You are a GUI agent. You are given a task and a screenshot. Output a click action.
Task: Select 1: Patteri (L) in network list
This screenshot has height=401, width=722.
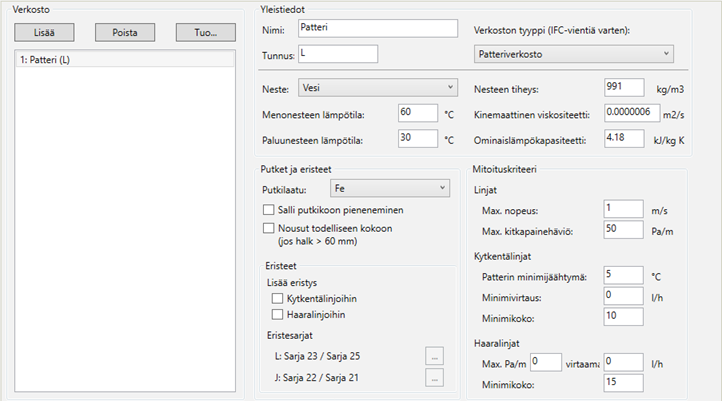125,59
